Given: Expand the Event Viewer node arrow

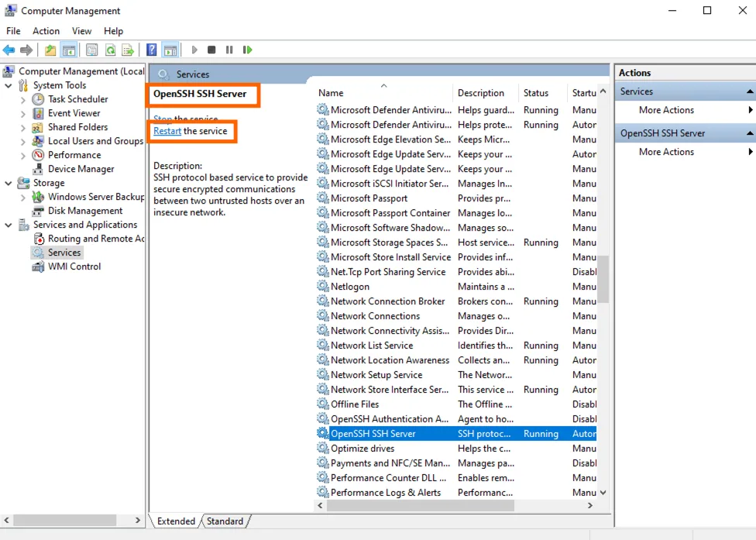Looking at the screenshot, I should [x=22, y=114].
